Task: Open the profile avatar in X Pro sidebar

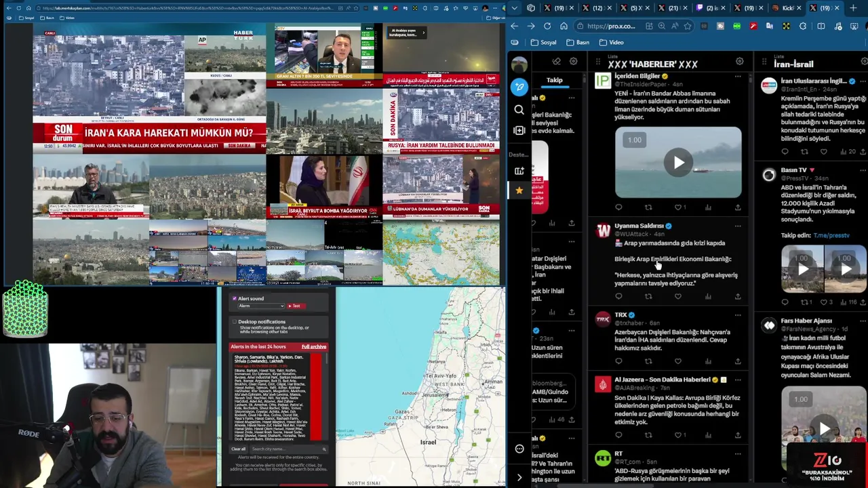Action: coord(519,65)
